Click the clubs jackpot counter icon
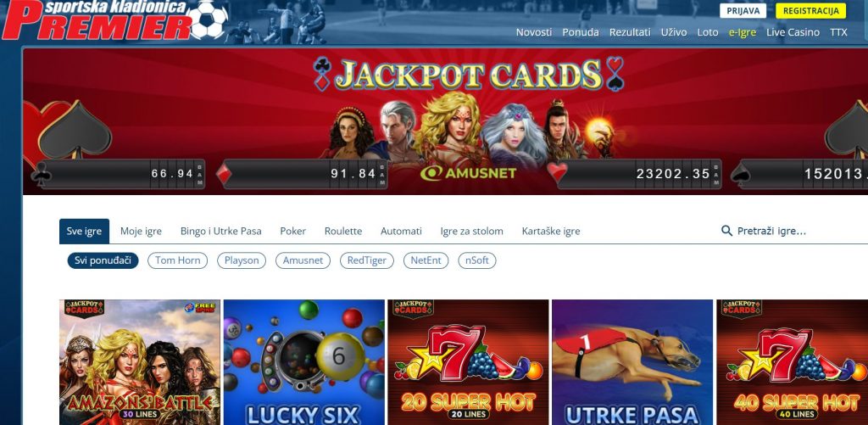 tap(42, 175)
